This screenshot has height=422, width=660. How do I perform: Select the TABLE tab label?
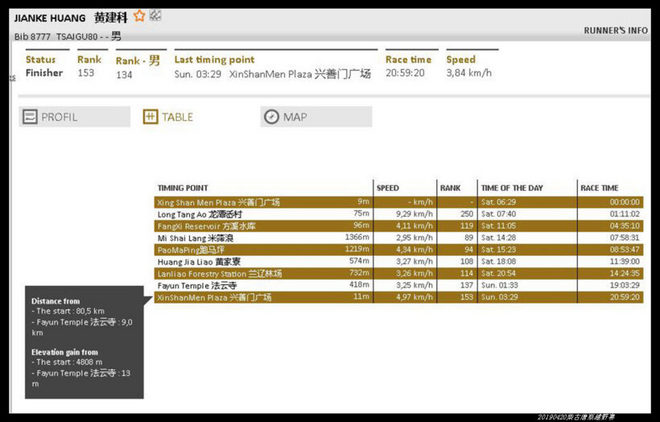[177, 117]
